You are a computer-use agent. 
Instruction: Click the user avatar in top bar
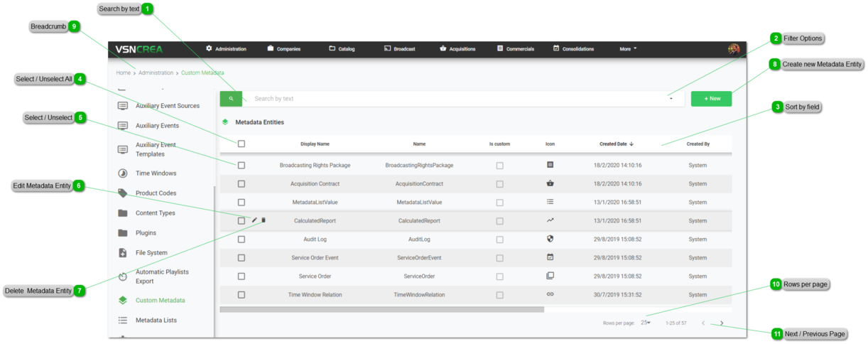[734, 49]
